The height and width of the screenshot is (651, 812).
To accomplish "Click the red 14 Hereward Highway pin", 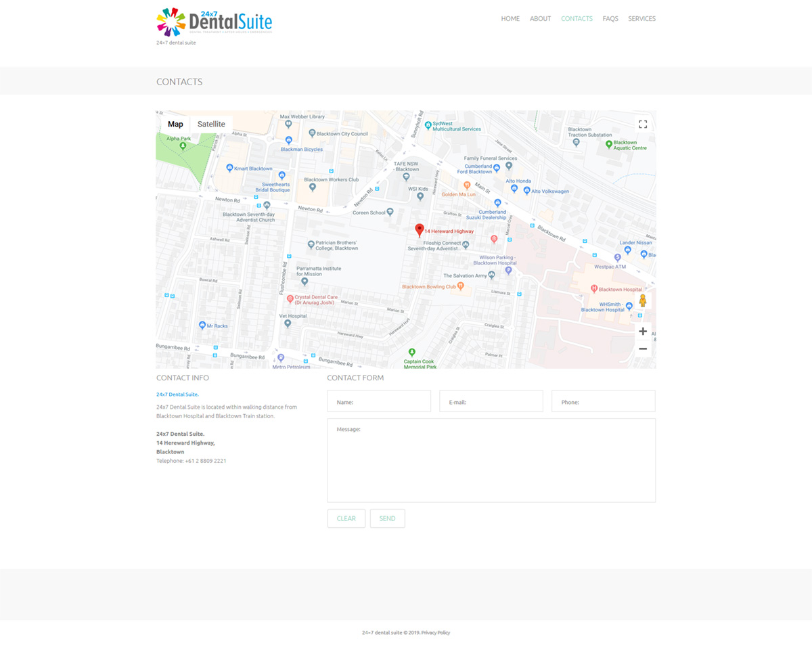I will pos(420,230).
